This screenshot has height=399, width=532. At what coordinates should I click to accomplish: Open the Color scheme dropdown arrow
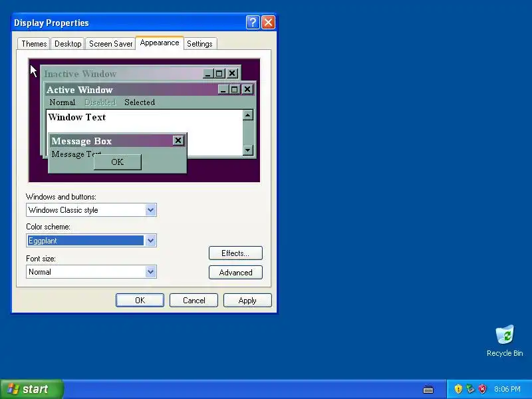tap(151, 241)
